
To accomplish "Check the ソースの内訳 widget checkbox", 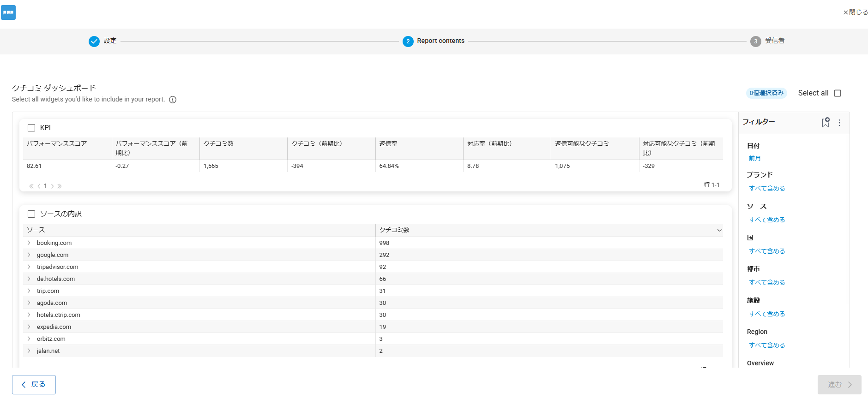I will click(31, 214).
